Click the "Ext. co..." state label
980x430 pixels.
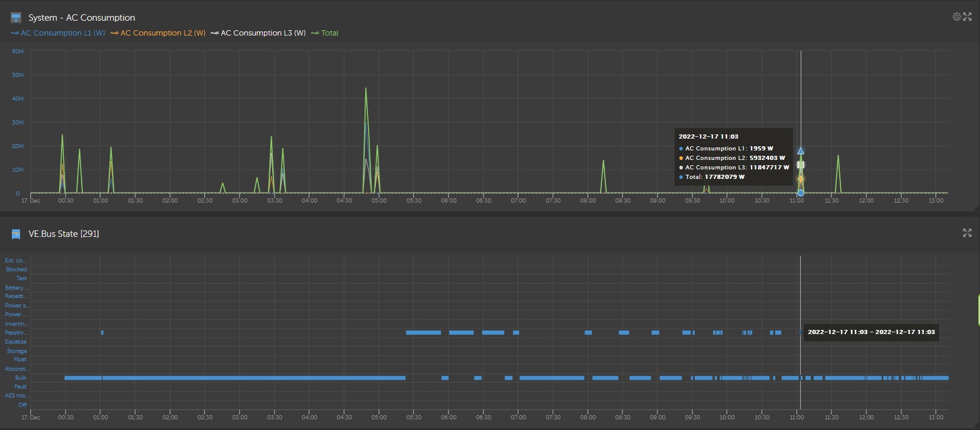coord(15,261)
